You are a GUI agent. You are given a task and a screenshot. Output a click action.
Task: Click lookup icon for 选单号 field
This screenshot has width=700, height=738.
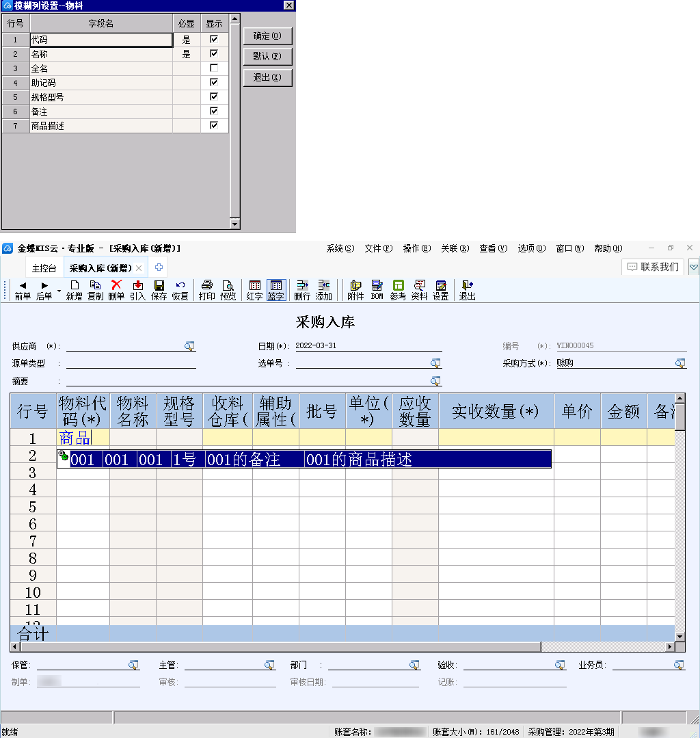coord(435,363)
